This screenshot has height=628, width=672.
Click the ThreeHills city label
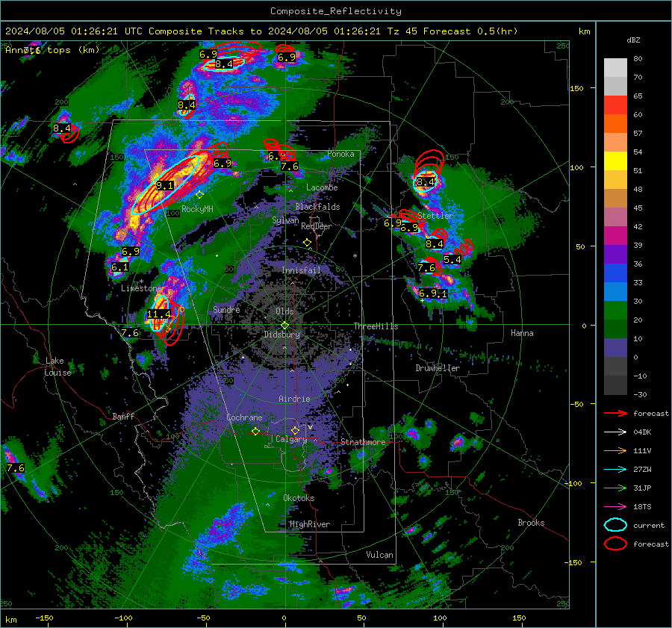point(376,326)
